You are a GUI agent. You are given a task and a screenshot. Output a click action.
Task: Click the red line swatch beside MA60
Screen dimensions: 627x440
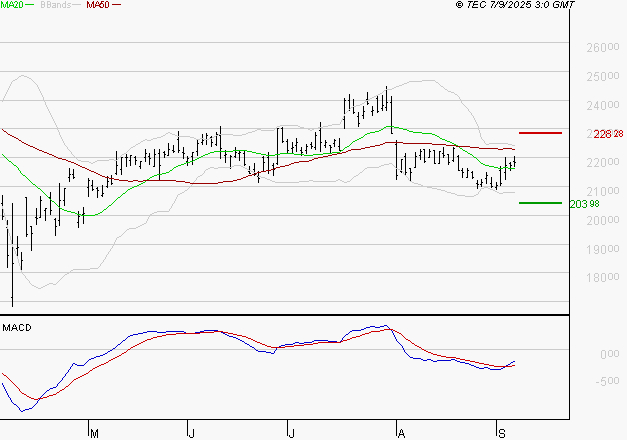[x=117, y=5]
